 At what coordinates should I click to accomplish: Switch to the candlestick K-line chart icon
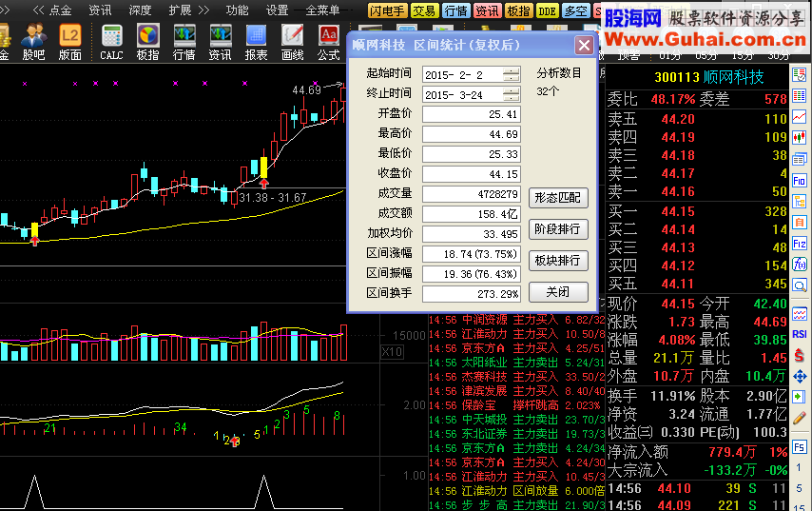(x=800, y=138)
